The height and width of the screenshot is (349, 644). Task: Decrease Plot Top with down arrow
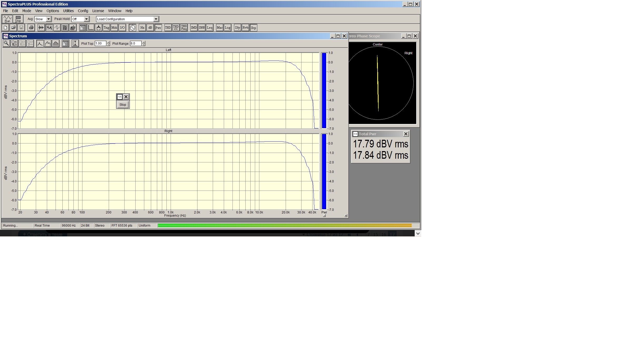point(108,45)
